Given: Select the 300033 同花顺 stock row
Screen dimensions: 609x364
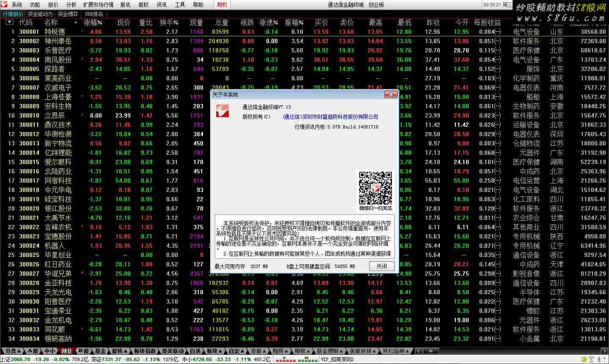Looking at the screenshot, I should (x=304, y=329).
